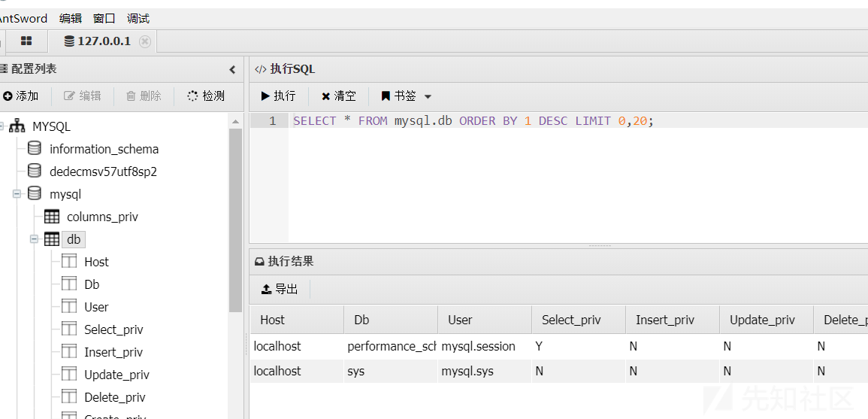Click the 检测 check button

206,96
